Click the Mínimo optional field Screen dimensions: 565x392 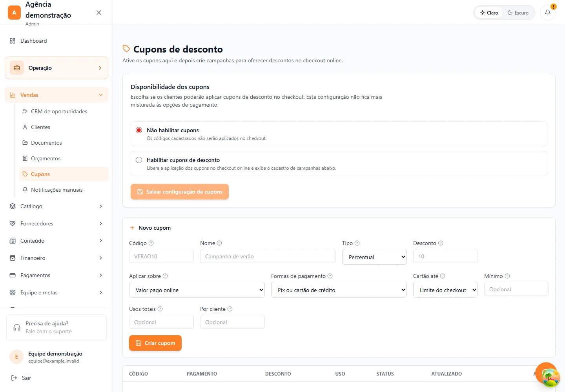click(x=516, y=289)
